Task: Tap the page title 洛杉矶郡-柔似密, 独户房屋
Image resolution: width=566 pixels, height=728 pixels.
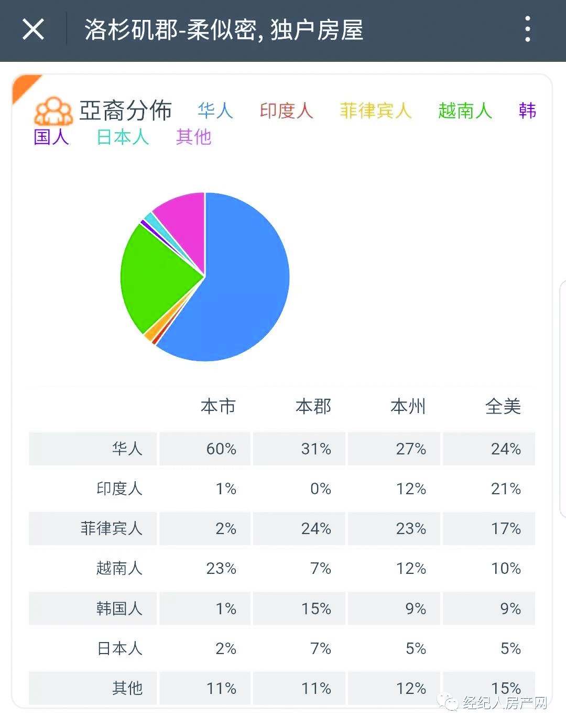Action: click(224, 30)
